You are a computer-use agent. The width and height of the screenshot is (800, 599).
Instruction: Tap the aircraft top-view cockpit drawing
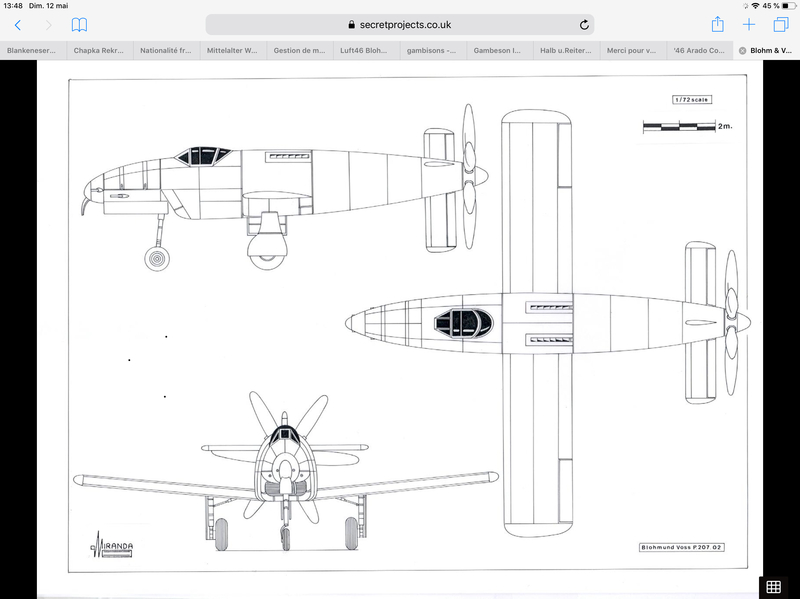[x=465, y=322]
